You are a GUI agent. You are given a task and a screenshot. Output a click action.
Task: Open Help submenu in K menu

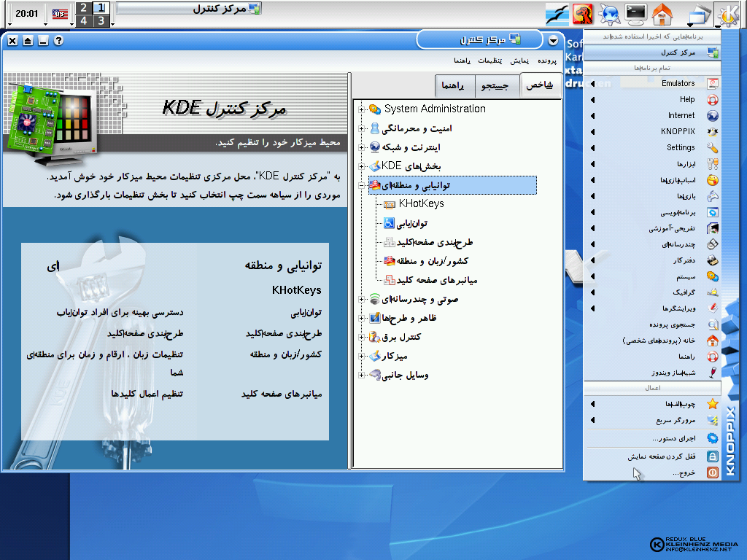651,99
